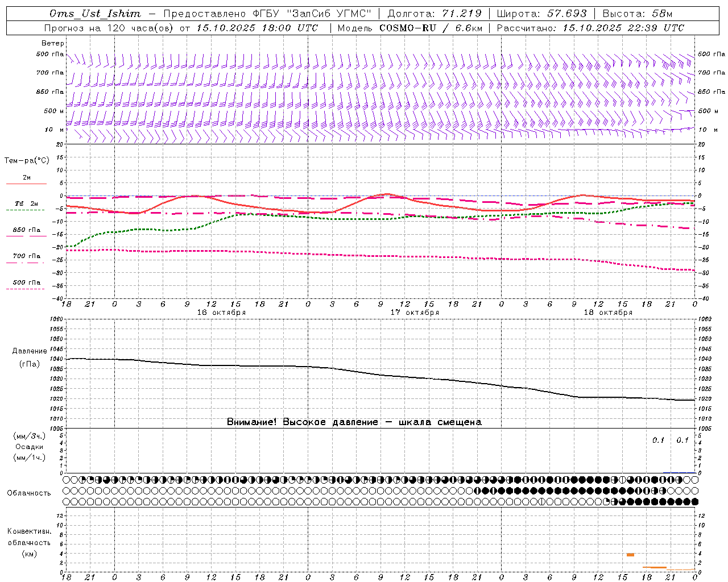The width and height of the screenshot is (728, 582).
Task: Click the Рассчитано: 15.10.2025 22:39 UTC text
Action: point(590,28)
